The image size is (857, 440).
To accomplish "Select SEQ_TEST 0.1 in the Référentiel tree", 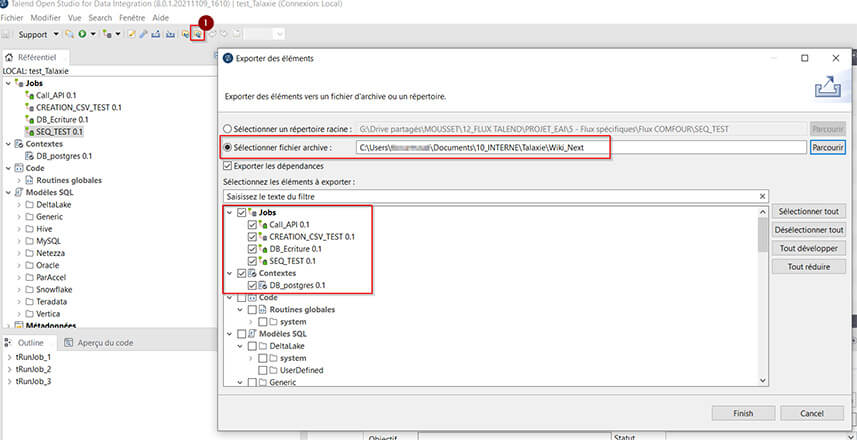I will 60,132.
